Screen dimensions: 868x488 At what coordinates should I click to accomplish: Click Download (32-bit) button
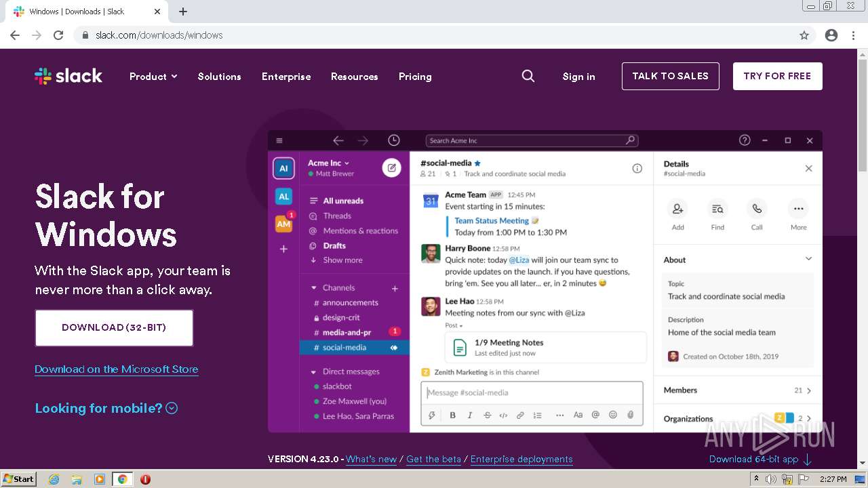pyautogui.click(x=114, y=327)
